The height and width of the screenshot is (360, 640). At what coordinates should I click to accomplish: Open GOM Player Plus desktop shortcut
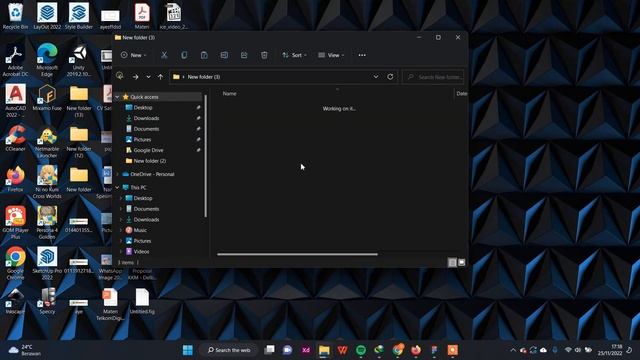coord(16,222)
